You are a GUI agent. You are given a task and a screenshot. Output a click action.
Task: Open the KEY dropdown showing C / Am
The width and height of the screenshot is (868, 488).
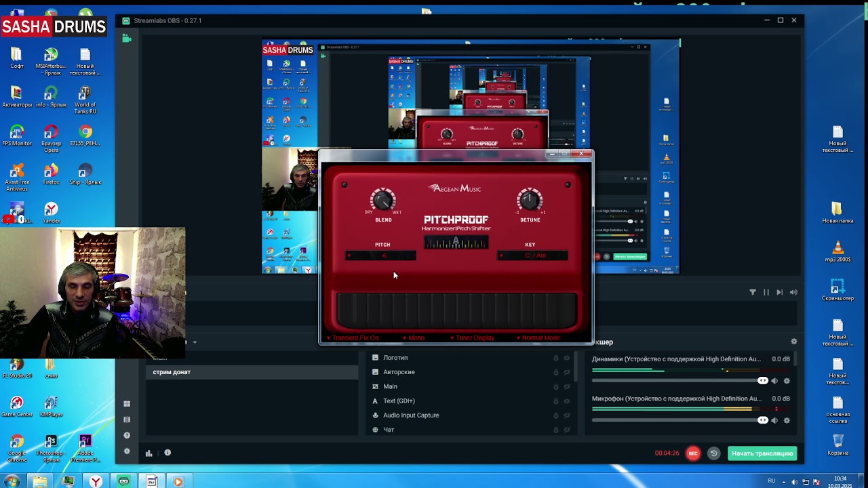click(x=532, y=256)
